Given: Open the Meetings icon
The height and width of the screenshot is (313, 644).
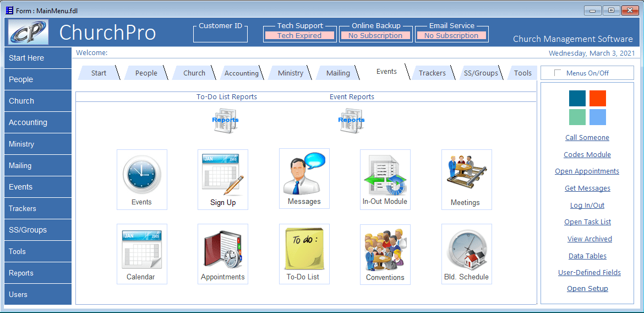Looking at the screenshot, I should (x=467, y=180).
